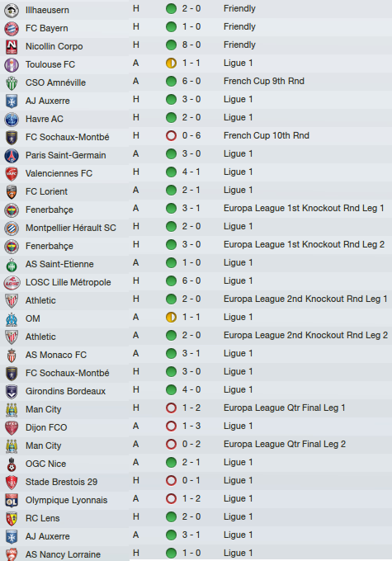Click the Paris Saint-Germain club logo
The width and height of the screenshot is (392, 561).
coord(12,155)
